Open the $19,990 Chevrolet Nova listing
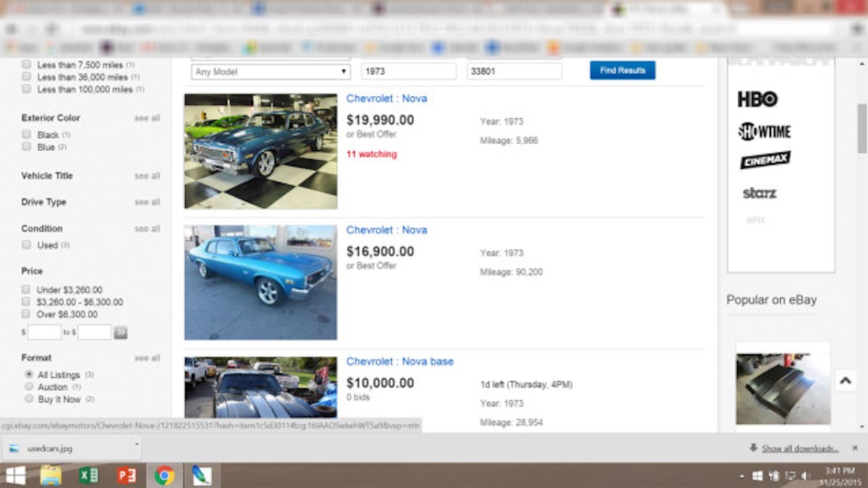 pos(386,98)
